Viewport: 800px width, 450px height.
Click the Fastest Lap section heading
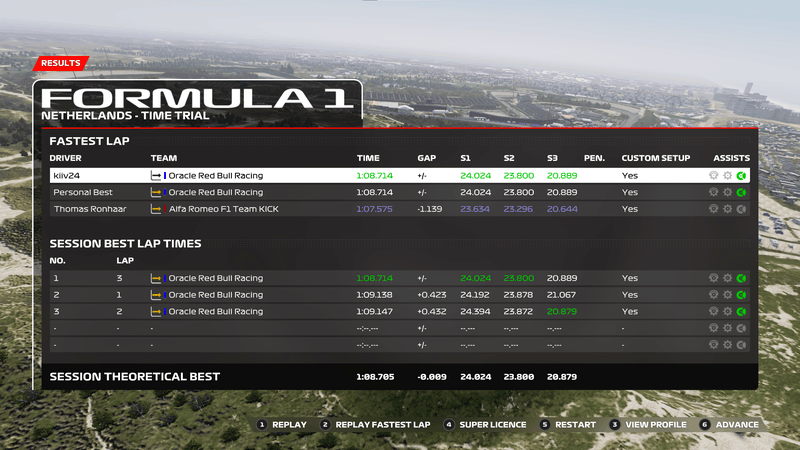point(89,141)
